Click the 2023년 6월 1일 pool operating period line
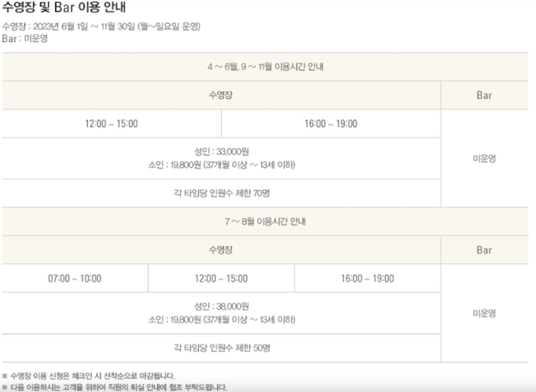Screen dimensions: 536x392 (x=101, y=26)
